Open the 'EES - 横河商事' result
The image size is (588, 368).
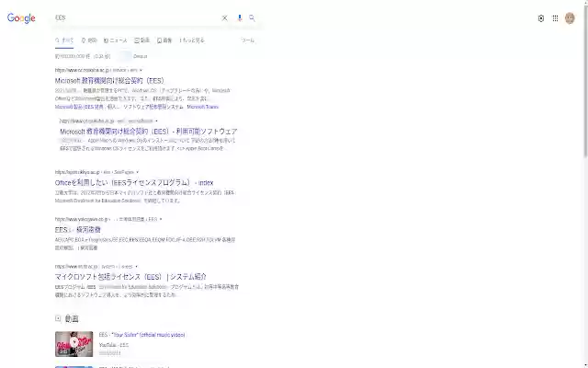tap(77, 230)
